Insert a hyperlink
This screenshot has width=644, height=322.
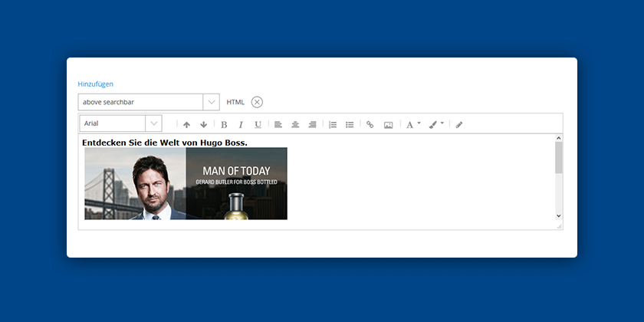tap(370, 124)
